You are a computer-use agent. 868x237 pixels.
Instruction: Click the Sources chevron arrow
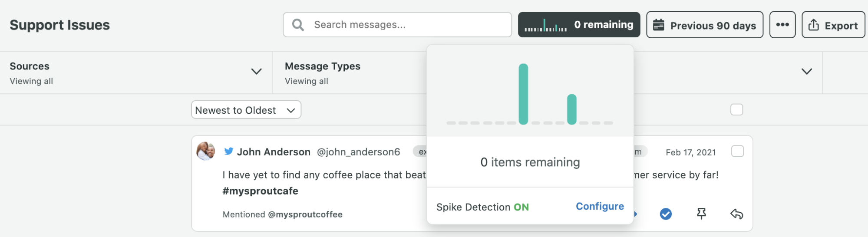[257, 72]
